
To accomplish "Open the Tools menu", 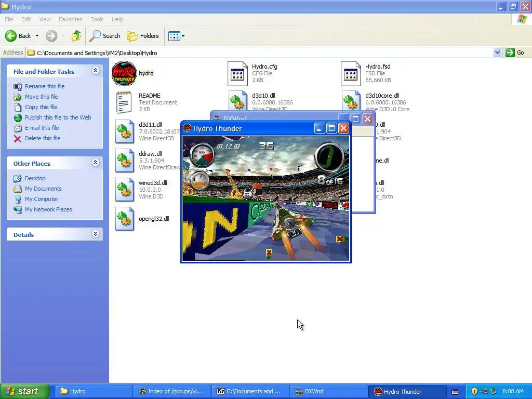I will 97,19.
